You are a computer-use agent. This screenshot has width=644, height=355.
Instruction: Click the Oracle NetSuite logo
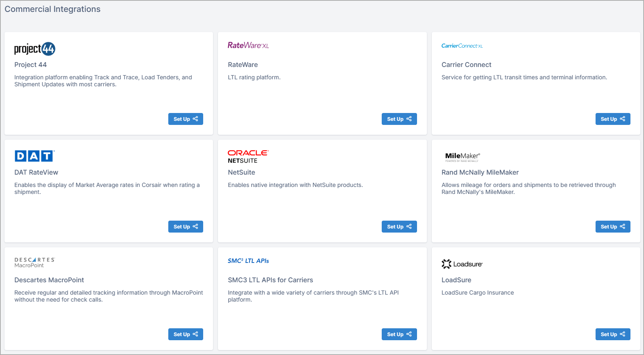[x=248, y=157]
